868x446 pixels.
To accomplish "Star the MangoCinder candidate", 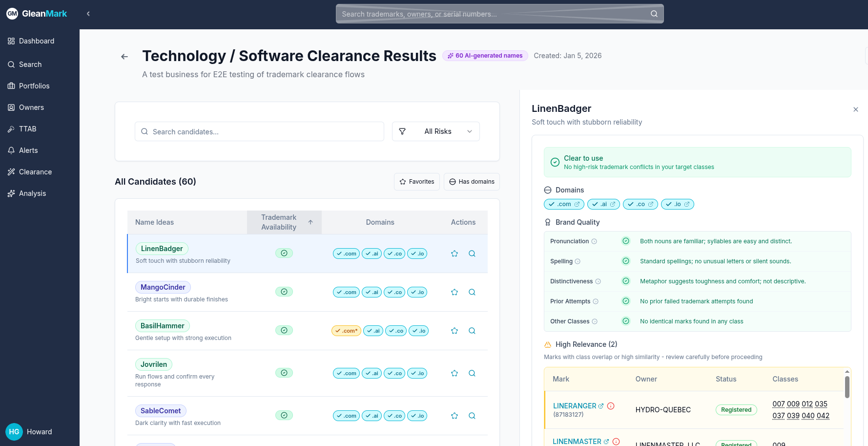I will click(x=455, y=292).
